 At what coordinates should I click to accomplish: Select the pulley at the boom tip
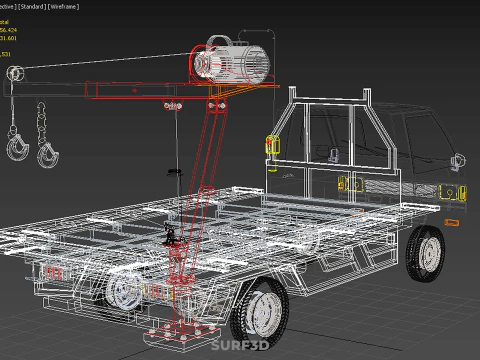pyautogui.click(x=15, y=73)
